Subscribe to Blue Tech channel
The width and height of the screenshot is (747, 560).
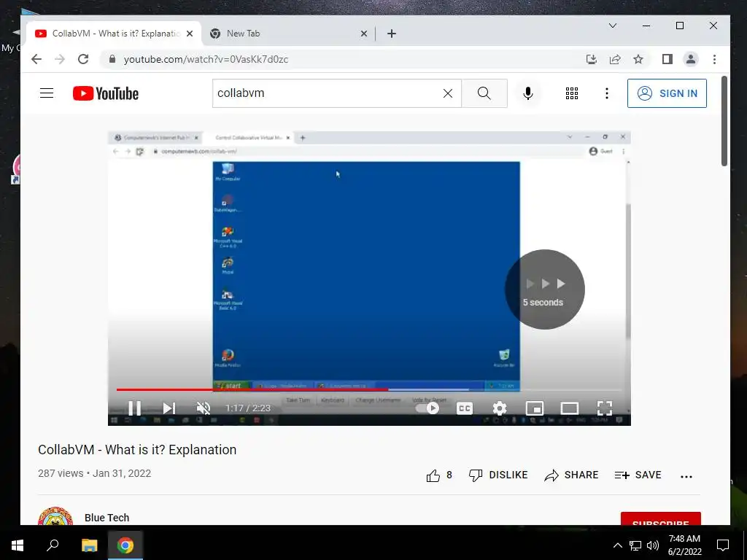click(661, 519)
